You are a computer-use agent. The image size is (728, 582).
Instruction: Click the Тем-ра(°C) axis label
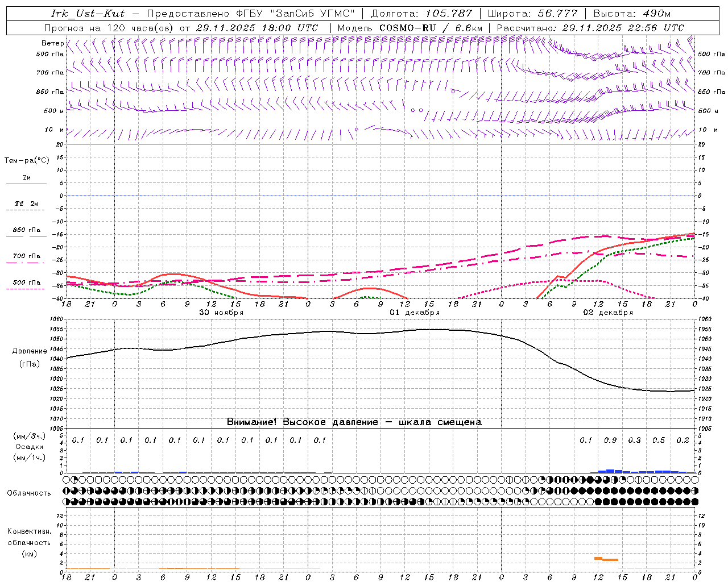tap(27, 160)
